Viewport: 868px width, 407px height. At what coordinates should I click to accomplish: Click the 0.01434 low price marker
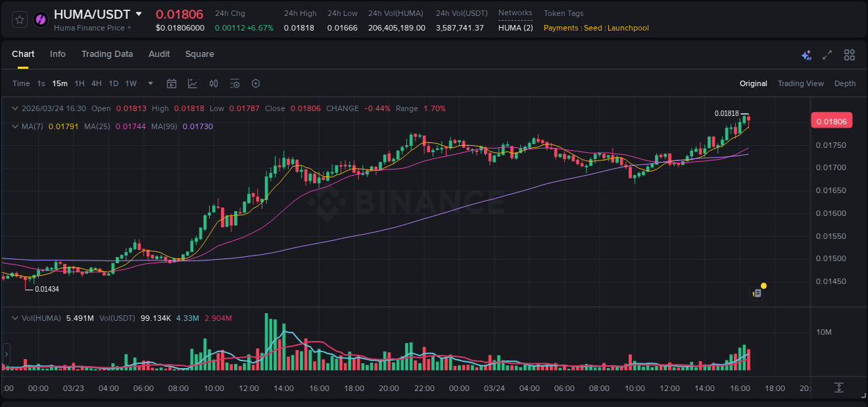[47, 289]
